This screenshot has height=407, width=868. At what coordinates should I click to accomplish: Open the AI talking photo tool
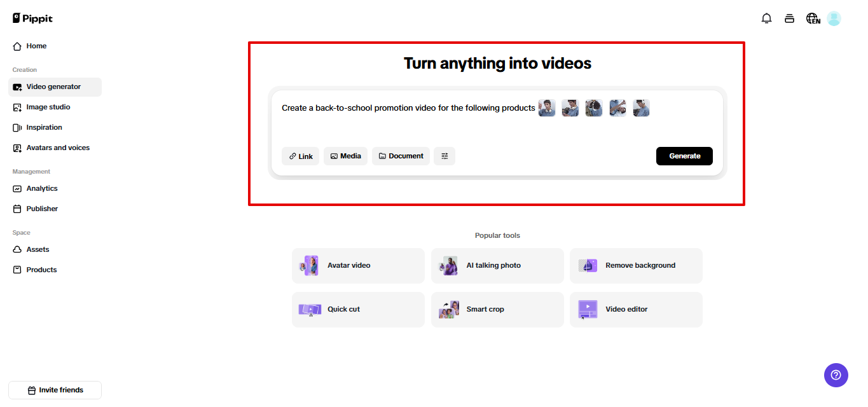[497, 266]
